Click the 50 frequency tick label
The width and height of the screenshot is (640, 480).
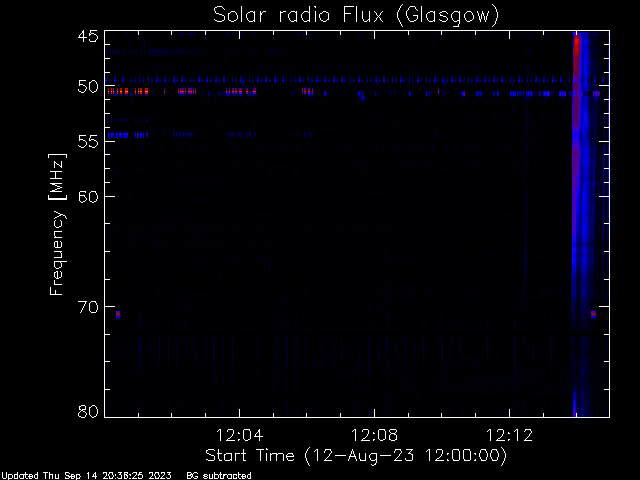88,87
